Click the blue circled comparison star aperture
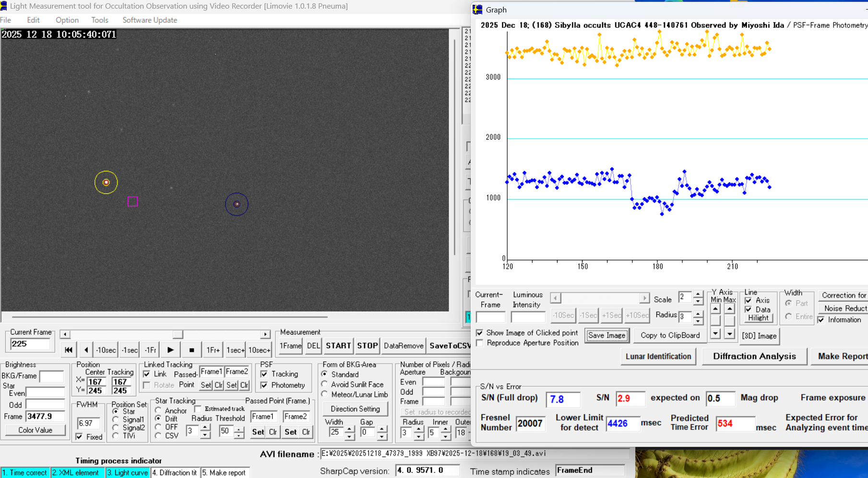 (237, 204)
